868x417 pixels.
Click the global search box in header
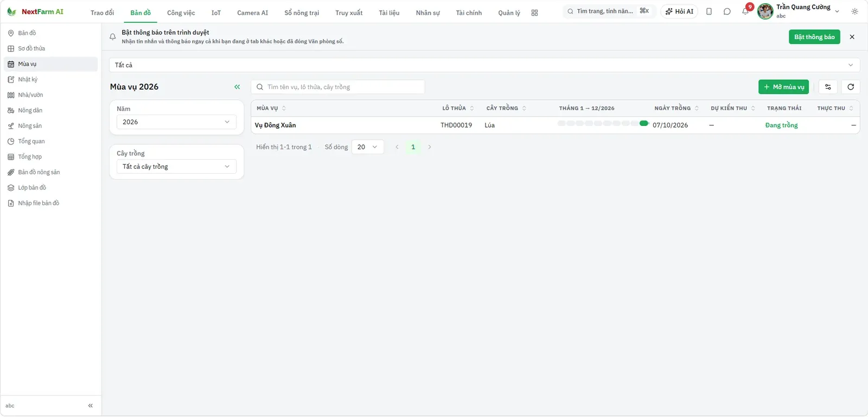tap(609, 11)
